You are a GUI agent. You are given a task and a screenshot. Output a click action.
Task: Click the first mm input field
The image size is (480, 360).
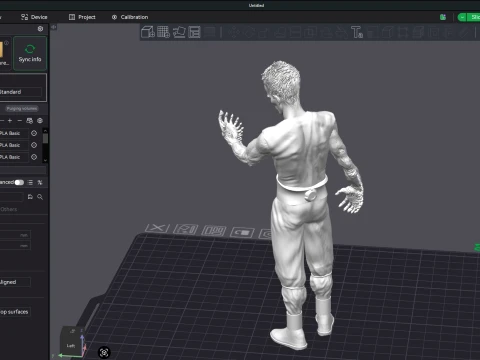15,235
